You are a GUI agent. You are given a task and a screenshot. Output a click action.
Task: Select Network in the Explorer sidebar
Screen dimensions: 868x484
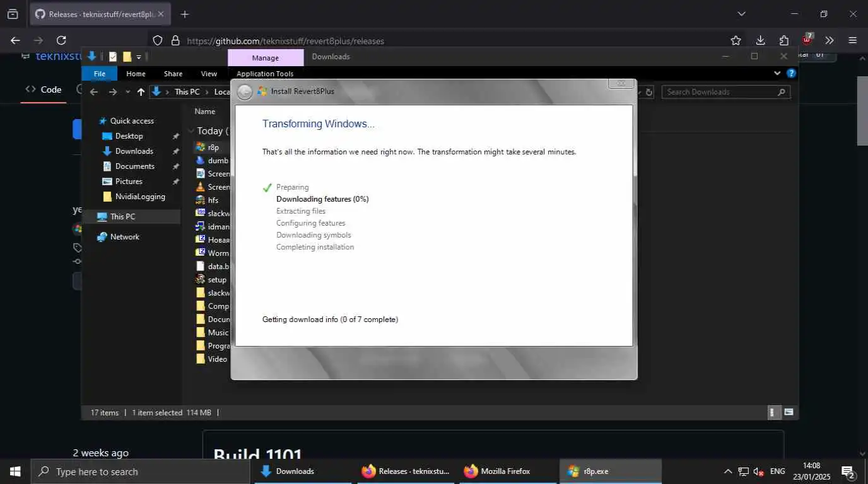pos(124,237)
